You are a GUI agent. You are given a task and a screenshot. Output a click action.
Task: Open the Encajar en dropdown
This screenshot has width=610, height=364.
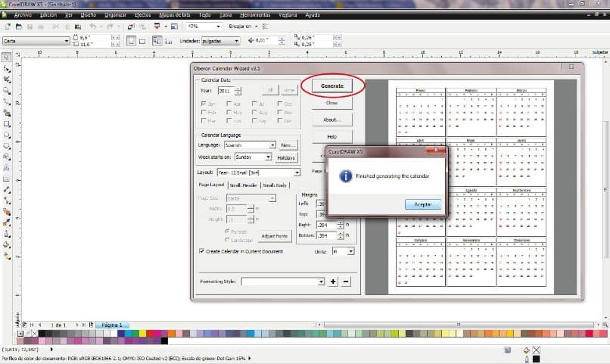point(244,26)
